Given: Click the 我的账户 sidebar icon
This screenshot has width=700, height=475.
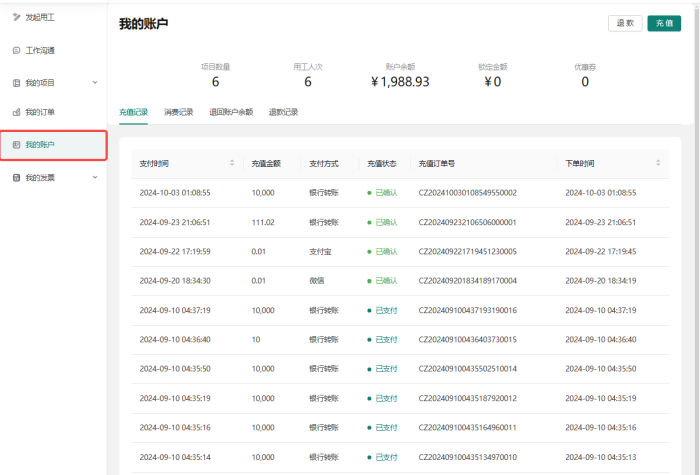Looking at the screenshot, I should point(17,145).
